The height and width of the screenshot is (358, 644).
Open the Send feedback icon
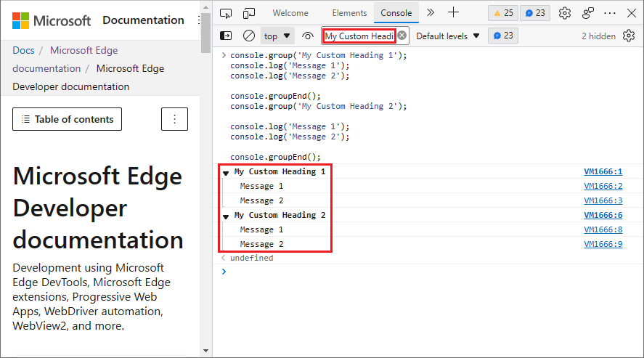[588, 13]
